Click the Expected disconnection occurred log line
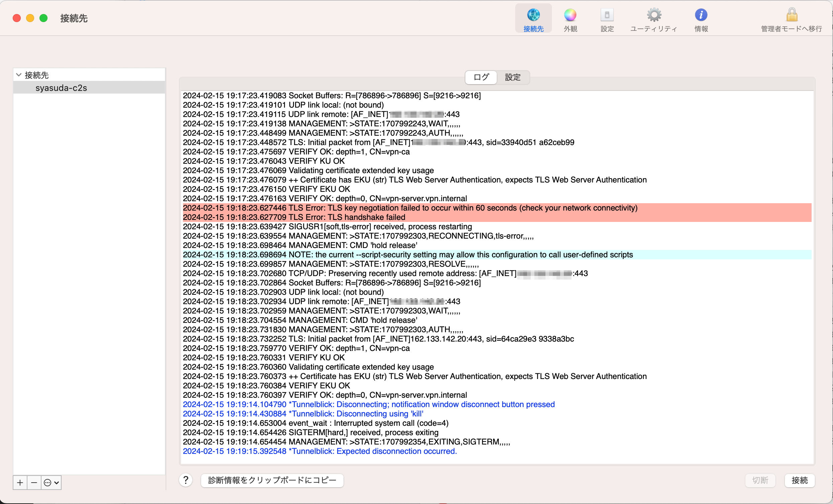The height and width of the screenshot is (504, 833). (x=320, y=451)
